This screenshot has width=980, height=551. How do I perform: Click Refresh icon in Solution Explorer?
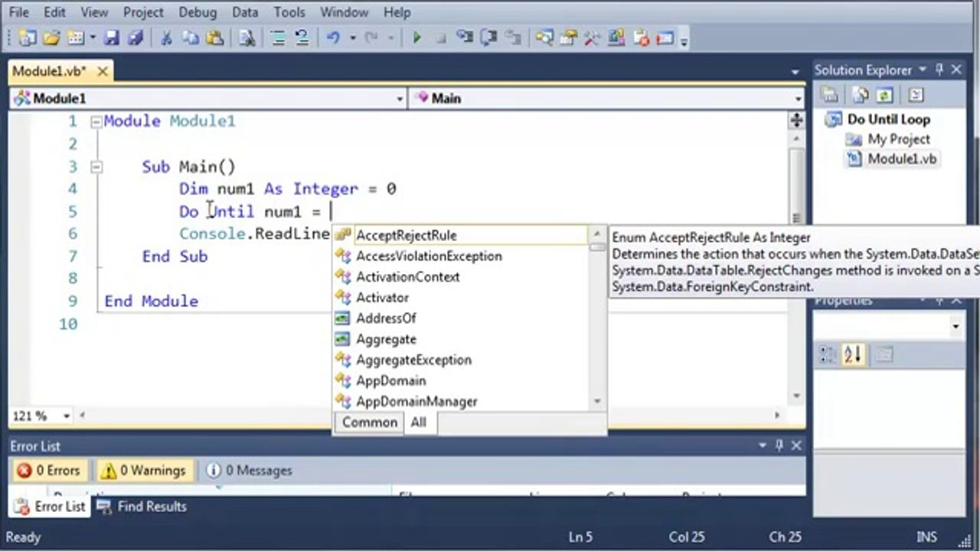click(884, 96)
